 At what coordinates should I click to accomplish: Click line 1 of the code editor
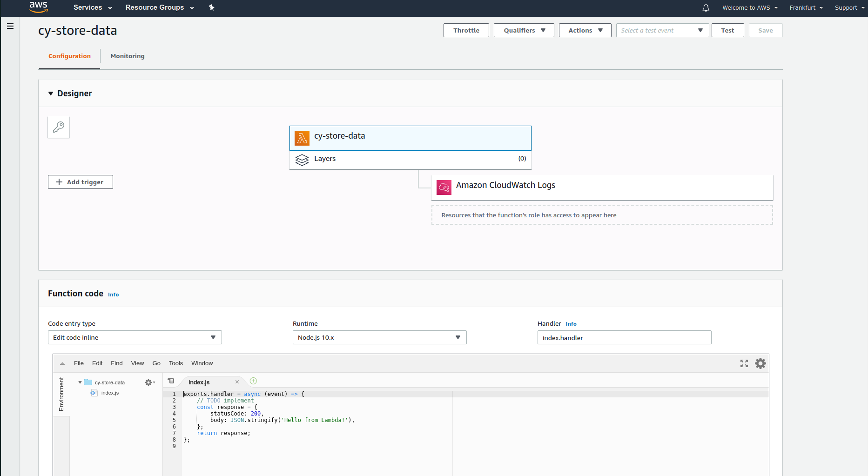(475, 394)
